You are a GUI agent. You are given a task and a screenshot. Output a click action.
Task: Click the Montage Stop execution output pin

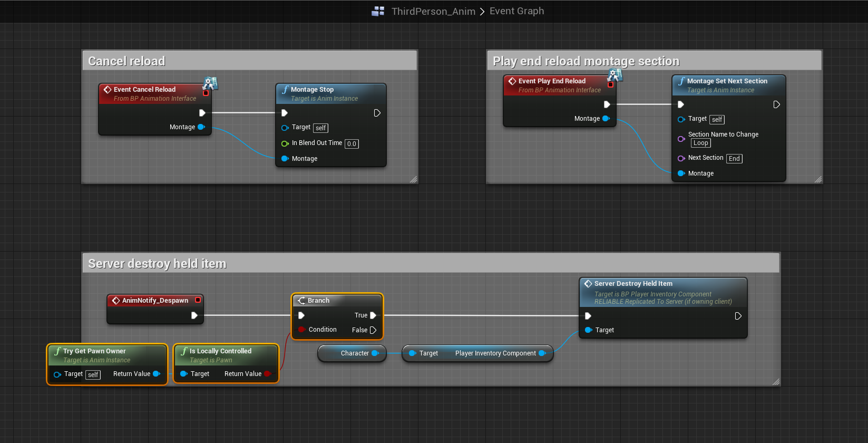pyautogui.click(x=377, y=113)
